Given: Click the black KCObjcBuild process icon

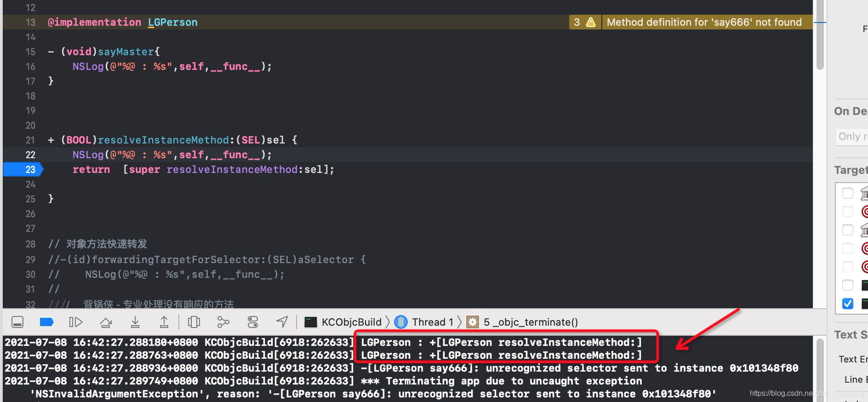Looking at the screenshot, I should pos(311,322).
